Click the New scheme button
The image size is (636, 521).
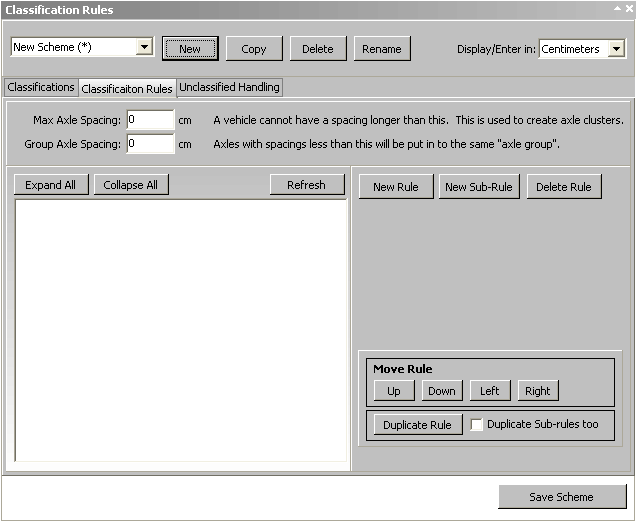(x=190, y=48)
